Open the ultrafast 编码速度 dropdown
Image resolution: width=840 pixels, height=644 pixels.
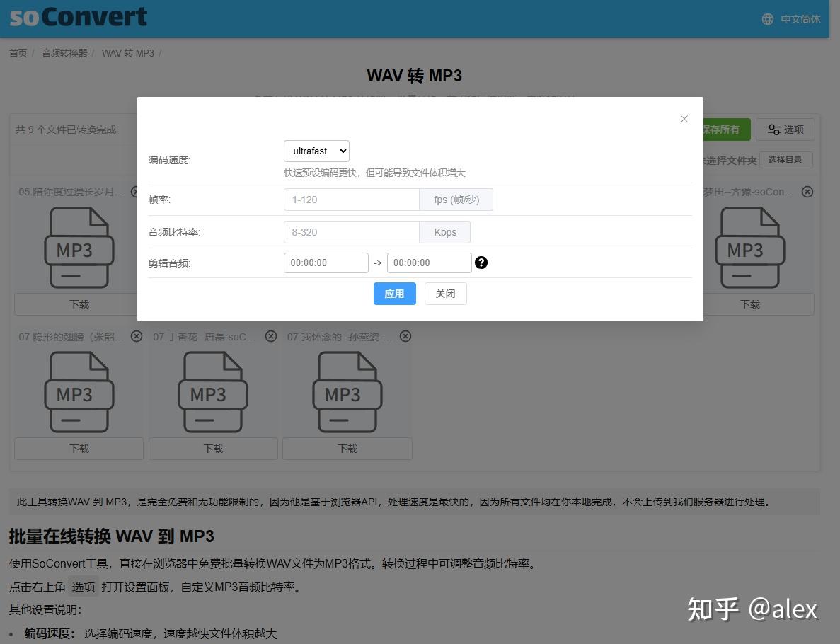point(316,151)
